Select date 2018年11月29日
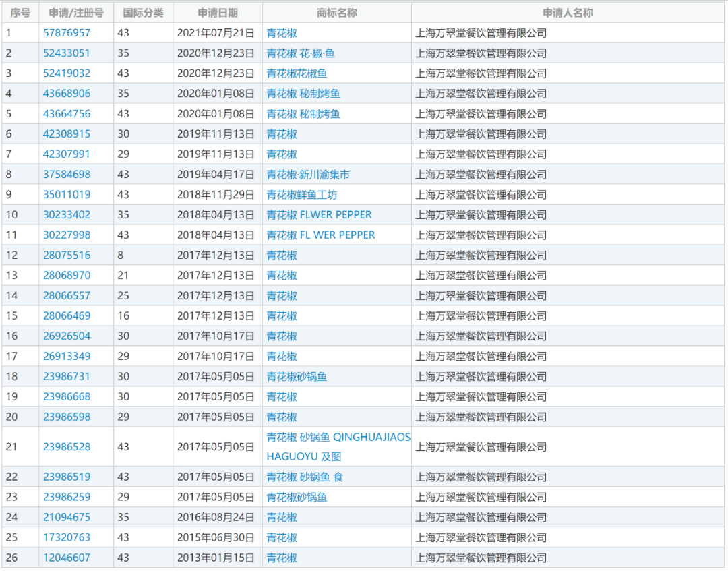 click(216, 195)
